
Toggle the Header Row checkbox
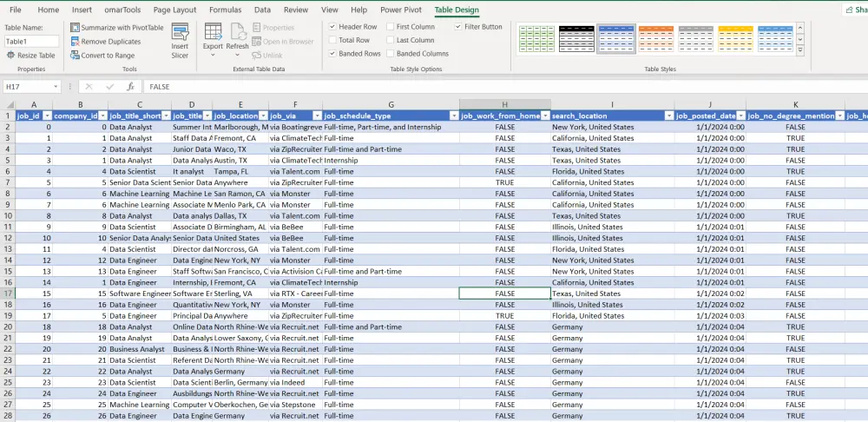point(332,27)
